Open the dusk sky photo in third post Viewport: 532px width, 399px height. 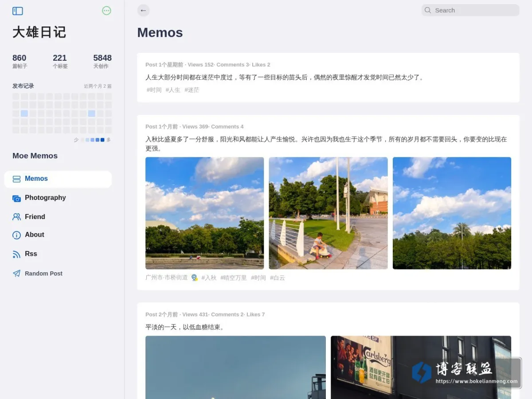tap(235, 367)
